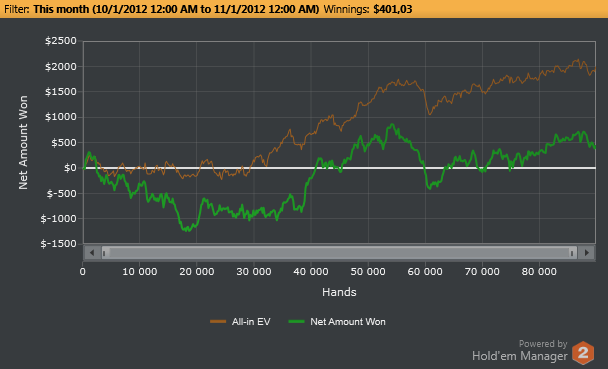This screenshot has width=608, height=369.
Task: Click the 60 000 x-axis label
Action: [x=425, y=272]
